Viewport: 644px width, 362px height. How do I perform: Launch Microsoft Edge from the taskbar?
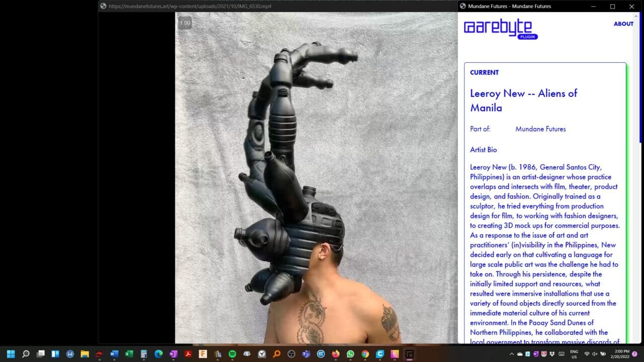click(158, 354)
